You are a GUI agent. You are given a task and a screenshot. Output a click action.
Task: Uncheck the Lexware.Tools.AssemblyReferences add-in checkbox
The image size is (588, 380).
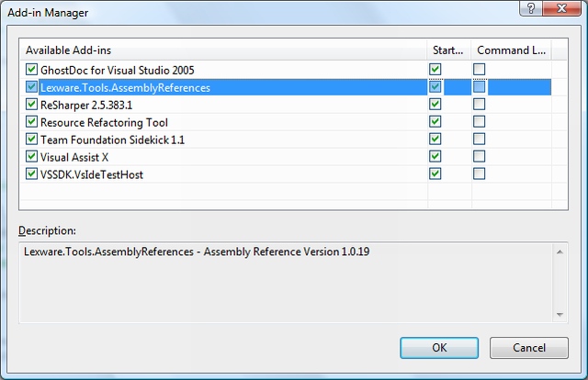tap(31, 87)
